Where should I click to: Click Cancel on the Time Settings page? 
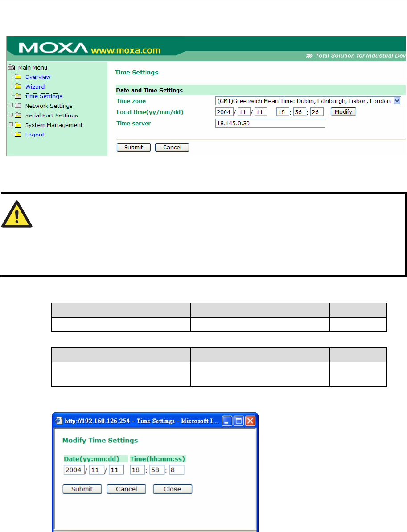172,147
